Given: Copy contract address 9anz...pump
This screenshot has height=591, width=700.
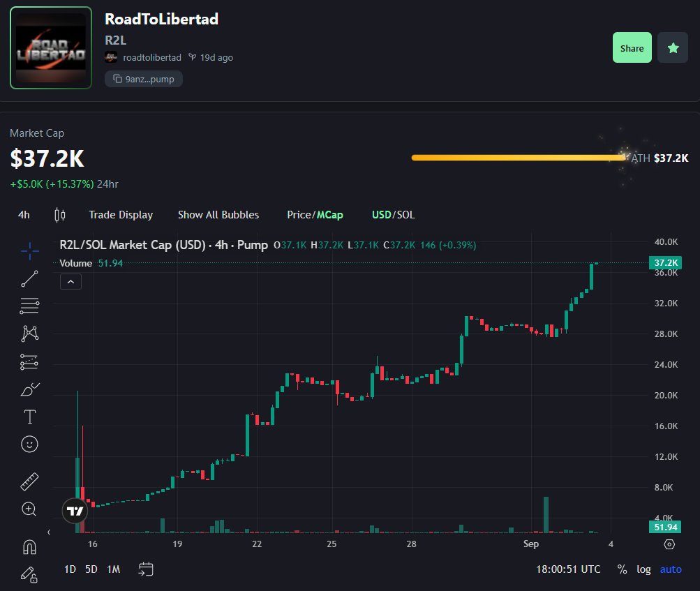Looking at the screenshot, I should tap(144, 79).
